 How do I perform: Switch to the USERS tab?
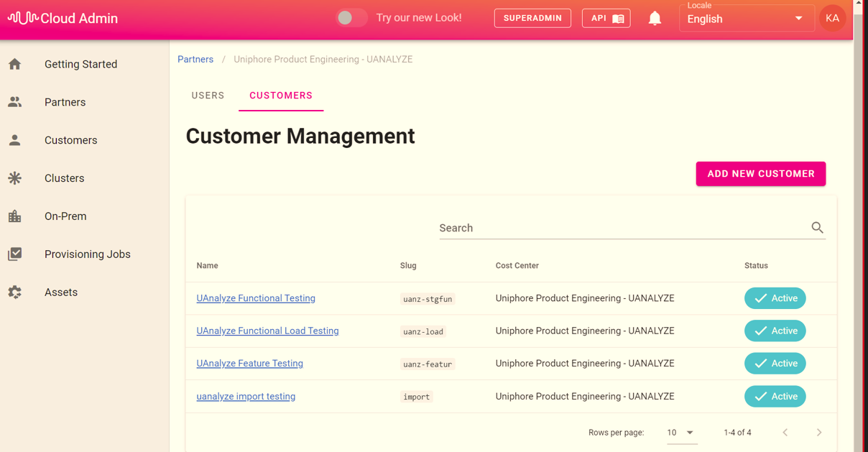tap(208, 96)
